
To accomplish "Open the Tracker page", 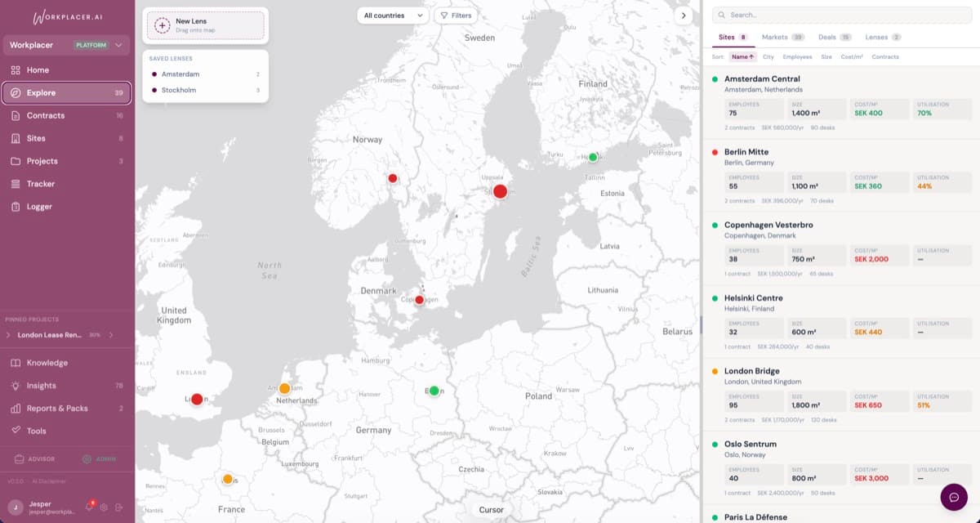I will [67, 184].
